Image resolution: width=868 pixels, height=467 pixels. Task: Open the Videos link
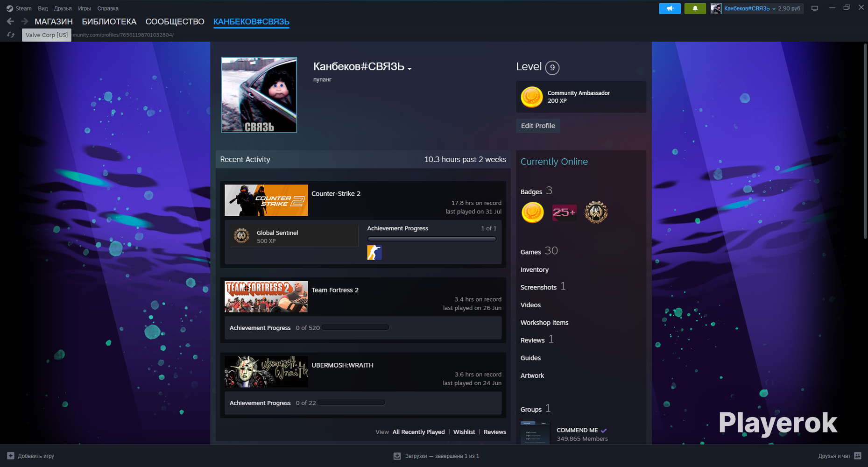click(531, 305)
